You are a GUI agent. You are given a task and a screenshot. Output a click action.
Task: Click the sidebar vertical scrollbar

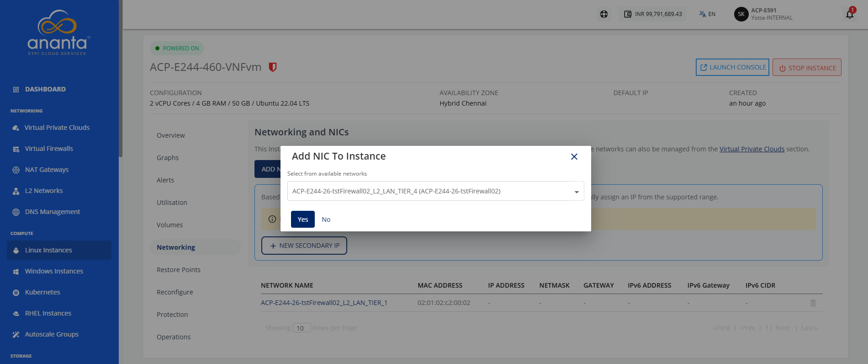121,78
